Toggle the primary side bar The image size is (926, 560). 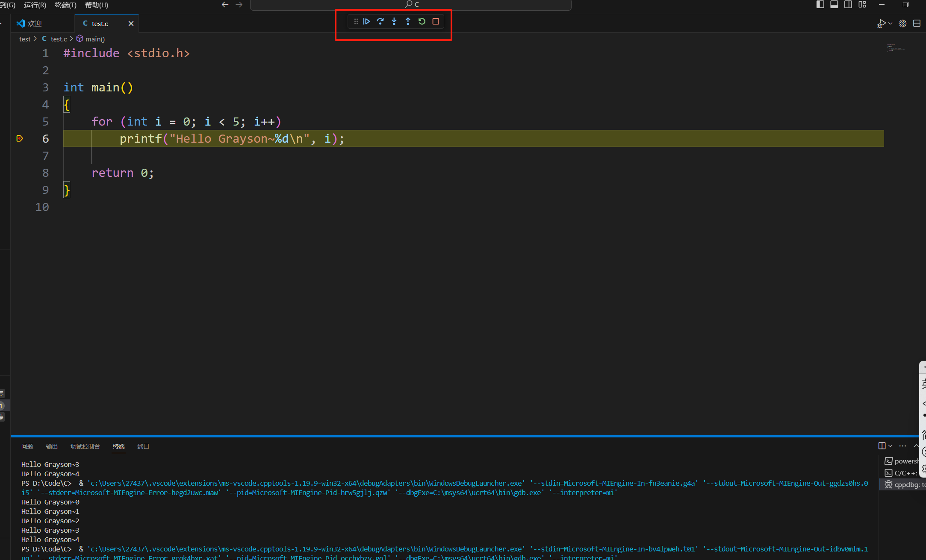click(x=820, y=5)
